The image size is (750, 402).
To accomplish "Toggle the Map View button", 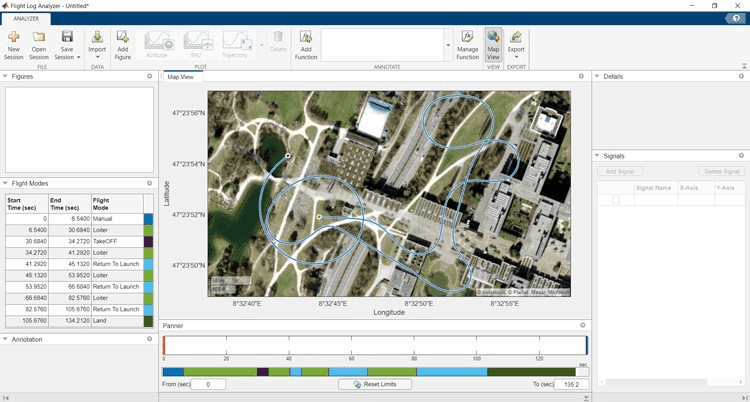I will (x=493, y=37).
